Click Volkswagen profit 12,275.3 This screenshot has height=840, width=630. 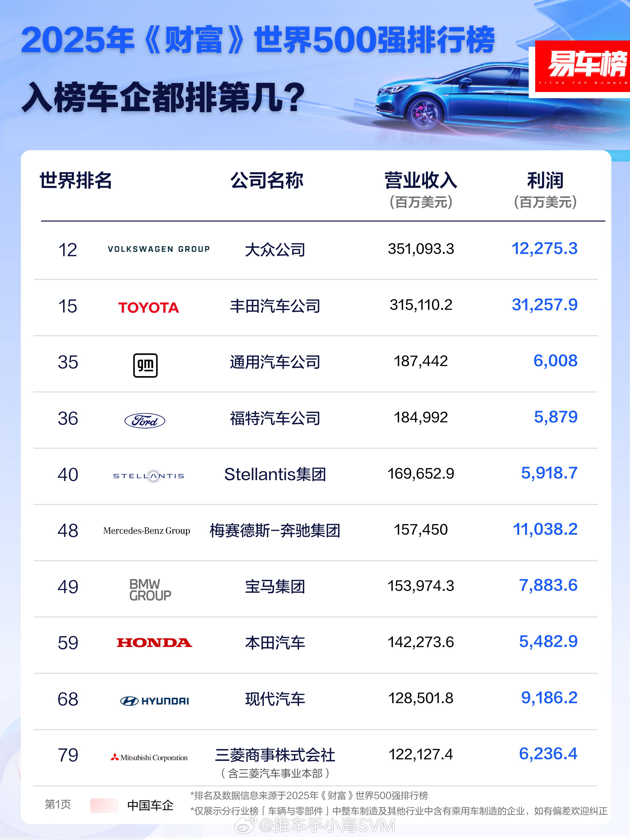tap(544, 249)
